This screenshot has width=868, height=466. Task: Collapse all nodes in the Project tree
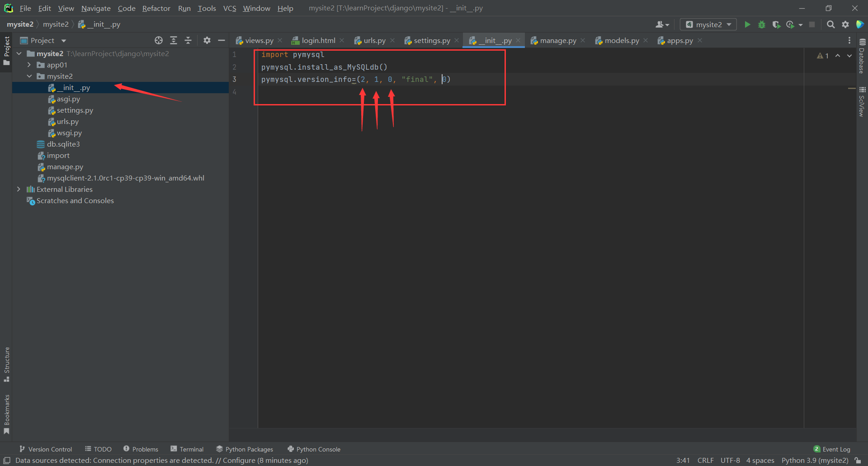tap(188, 40)
